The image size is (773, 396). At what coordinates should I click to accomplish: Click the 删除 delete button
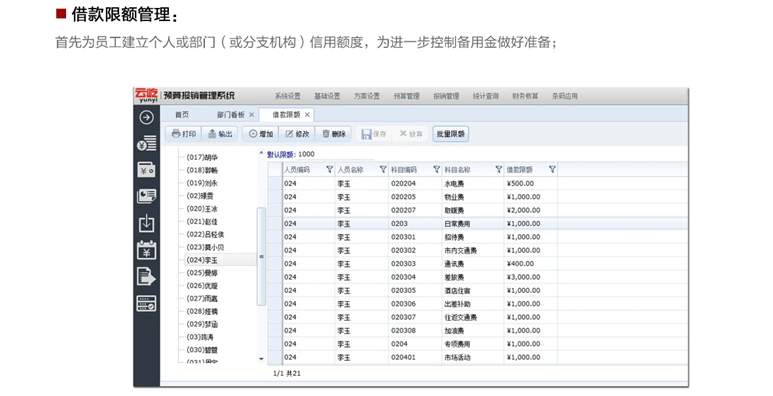(x=334, y=134)
